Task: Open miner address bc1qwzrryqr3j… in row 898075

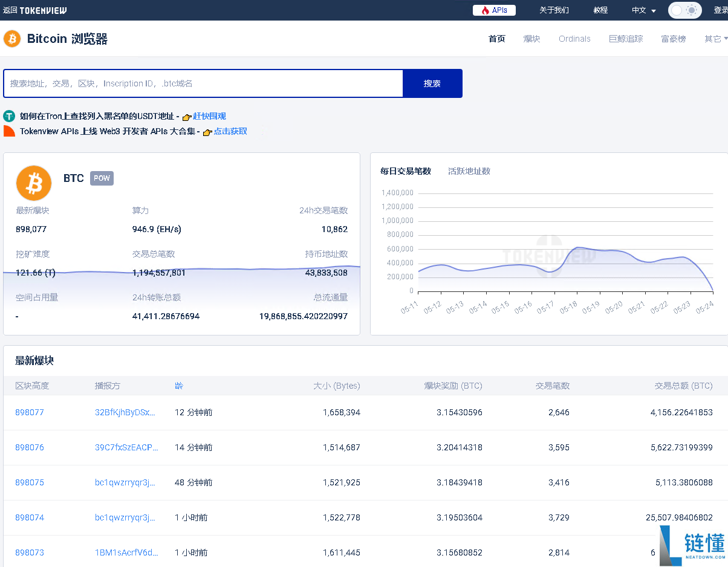Action: (125, 482)
